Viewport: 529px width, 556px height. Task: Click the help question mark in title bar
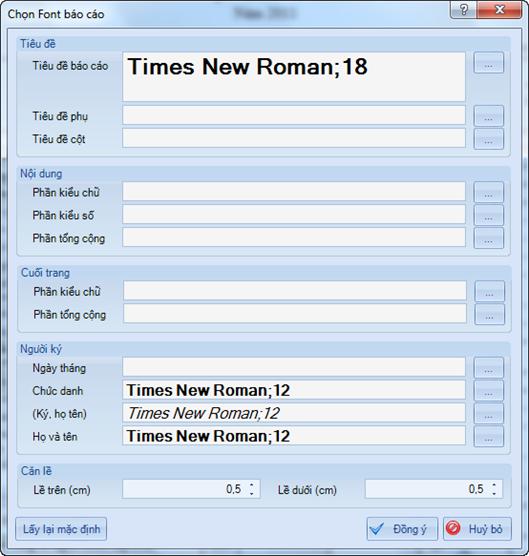coord(464,10)
